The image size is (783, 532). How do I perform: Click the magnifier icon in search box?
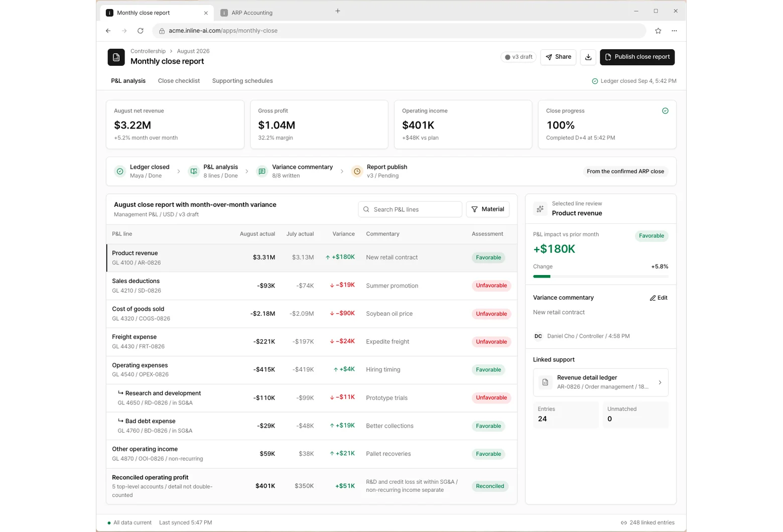[366, 209]
